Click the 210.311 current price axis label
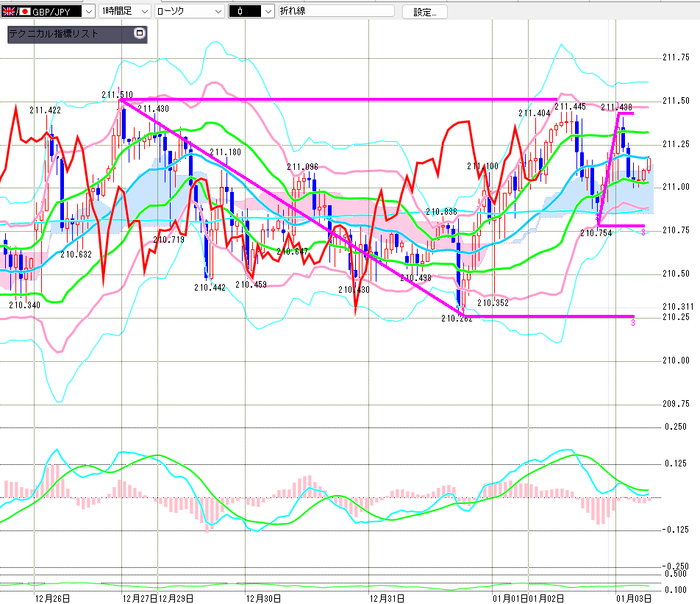 (678, 306)
